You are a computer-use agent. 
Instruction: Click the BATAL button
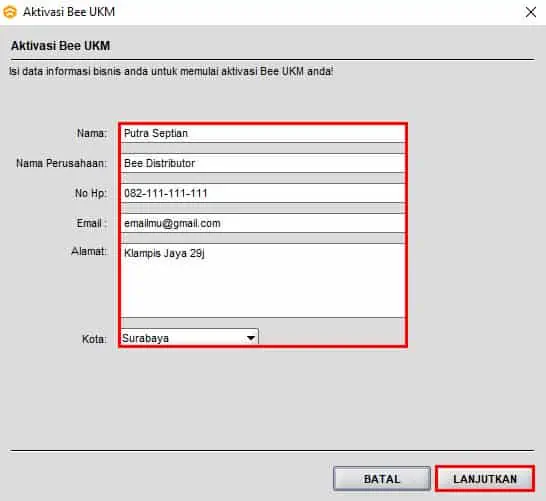tap(382, 479)
